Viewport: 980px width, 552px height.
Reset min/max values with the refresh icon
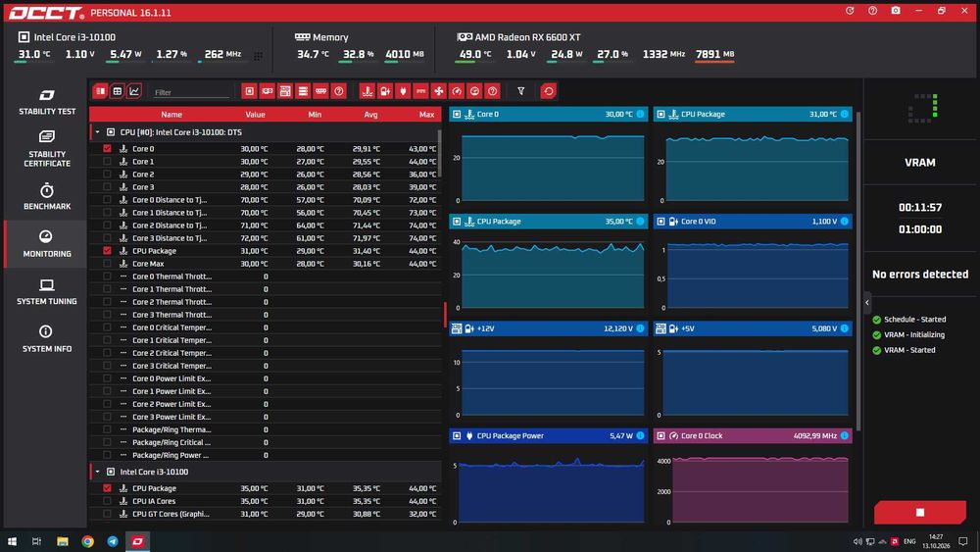[548, 91]
